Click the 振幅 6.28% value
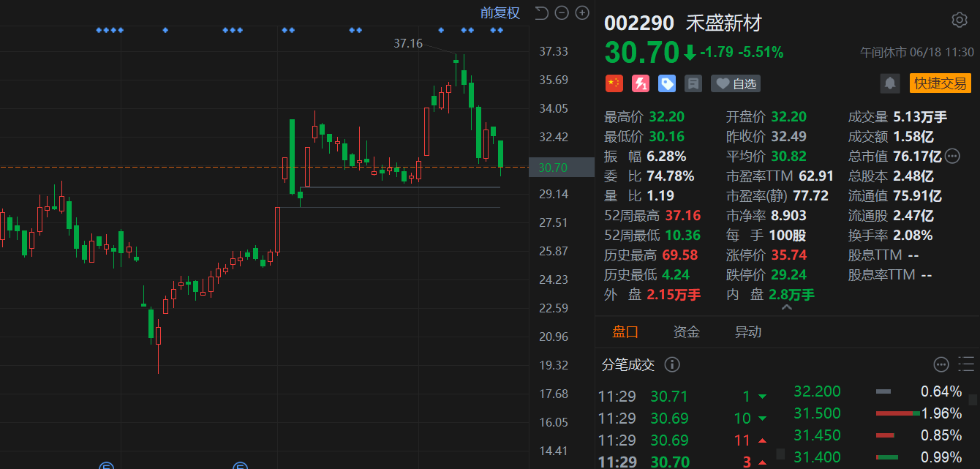Screen dimensions: 980x469 click(666, 156)
